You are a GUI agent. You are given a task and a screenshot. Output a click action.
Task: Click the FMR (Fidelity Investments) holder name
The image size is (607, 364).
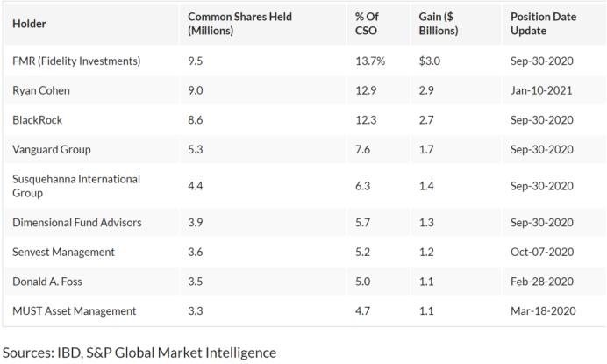click(x=76, y=61)
